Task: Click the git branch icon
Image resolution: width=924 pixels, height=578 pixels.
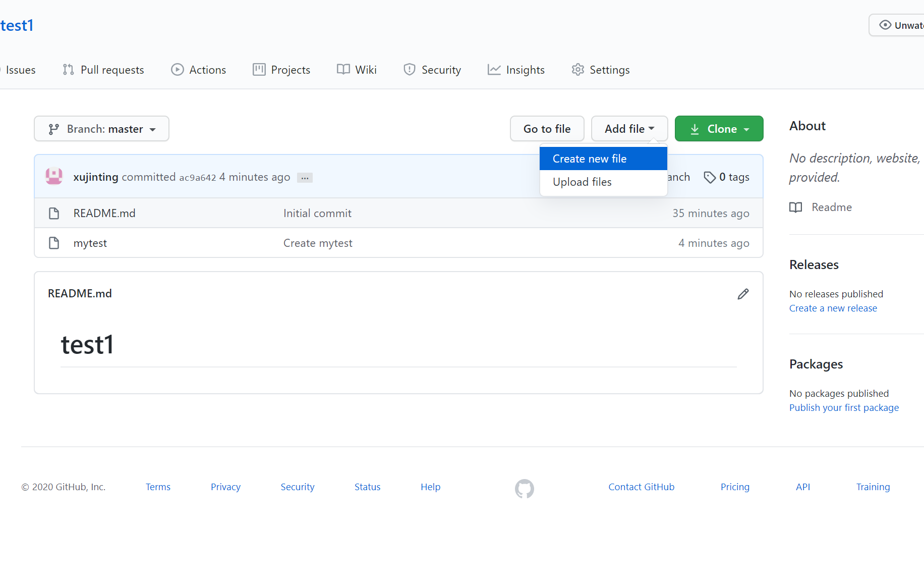Action: [x=54, y=129]
